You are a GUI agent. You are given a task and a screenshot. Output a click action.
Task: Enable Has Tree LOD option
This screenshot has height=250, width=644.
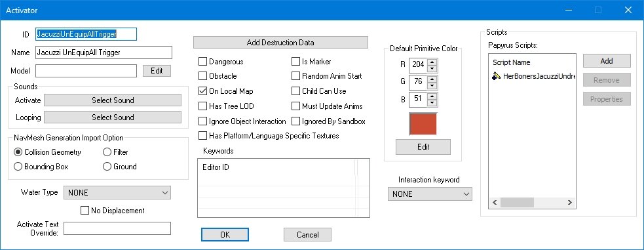coord(202,106)
